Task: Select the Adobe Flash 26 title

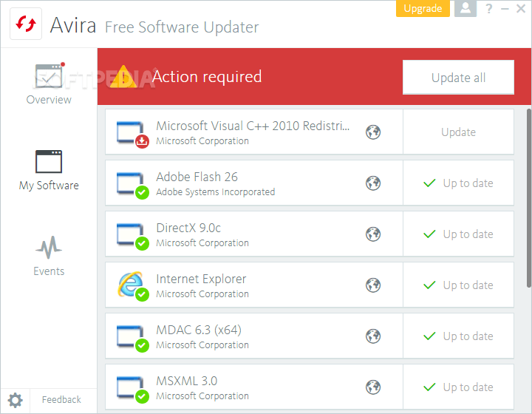Action: (197, 177)
